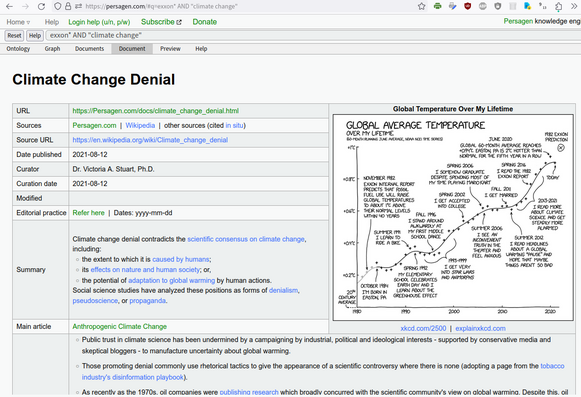Click the 'tobacco industry's disinformation playbook' link

click(x=552, y=366)
